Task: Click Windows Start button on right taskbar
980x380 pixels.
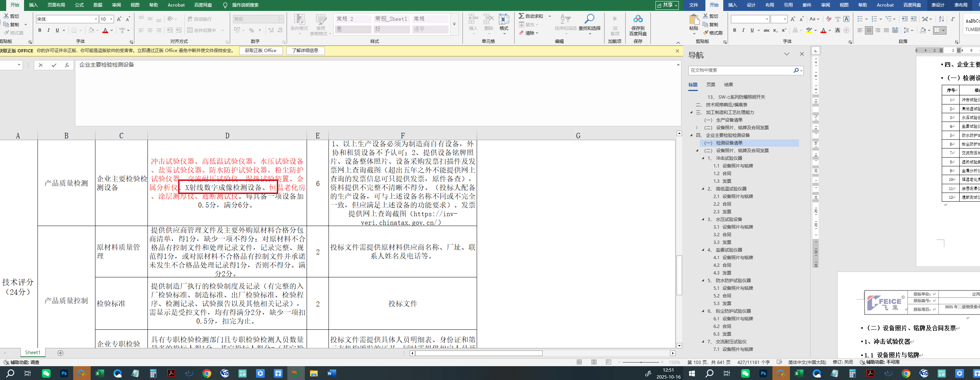Action: (692, 373)
